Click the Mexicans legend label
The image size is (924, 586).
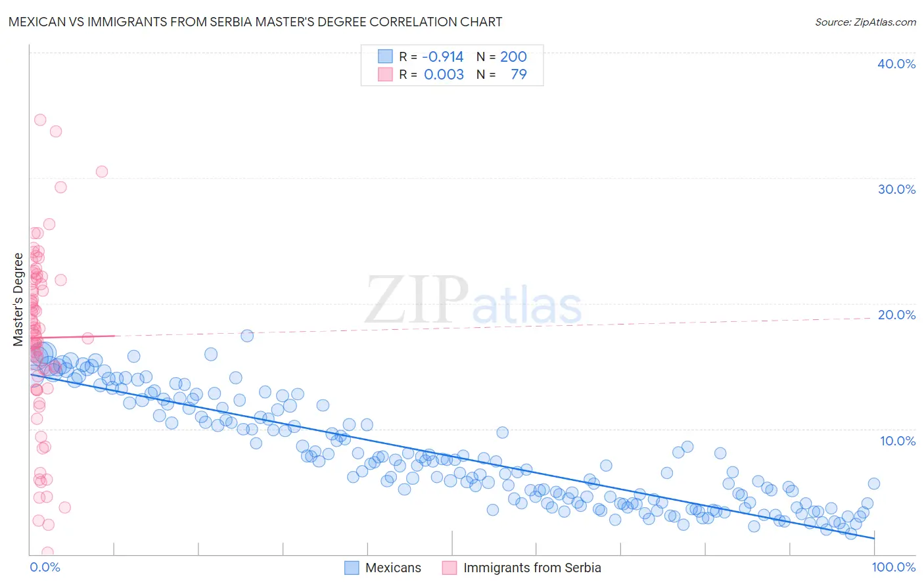(x=393, y=568)
